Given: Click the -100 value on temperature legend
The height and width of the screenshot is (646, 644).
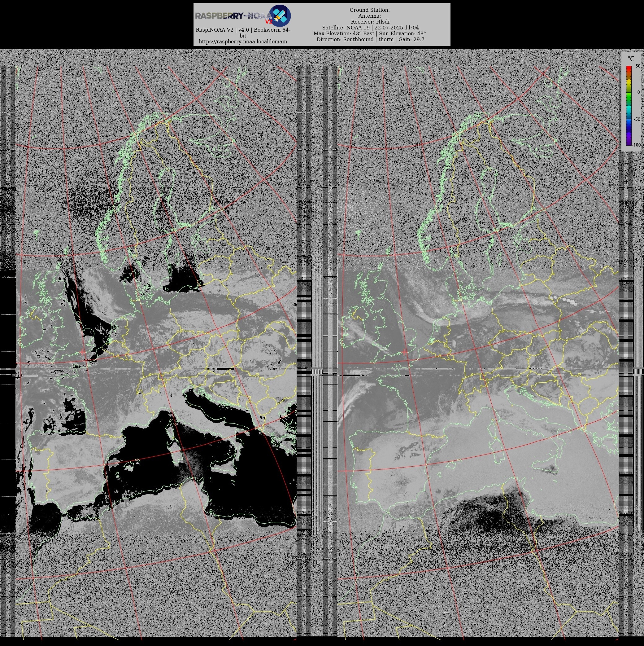Looking at the screenshot, I should (x=636, y=145).
